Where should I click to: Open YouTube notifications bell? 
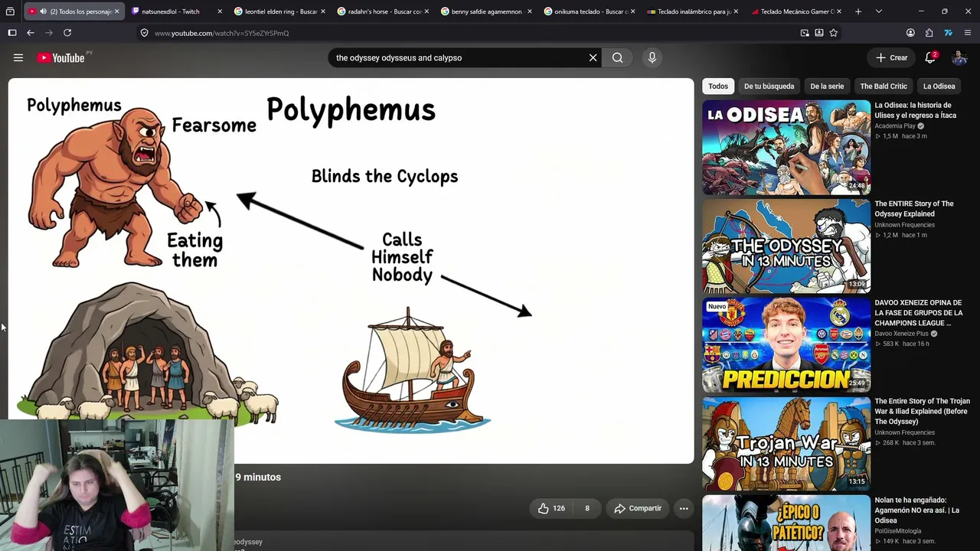point(931,57)
